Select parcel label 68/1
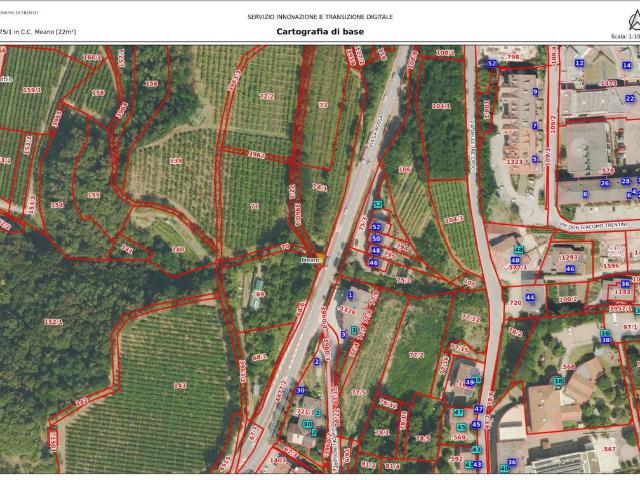The image size is (640, 480). (259, 357)
